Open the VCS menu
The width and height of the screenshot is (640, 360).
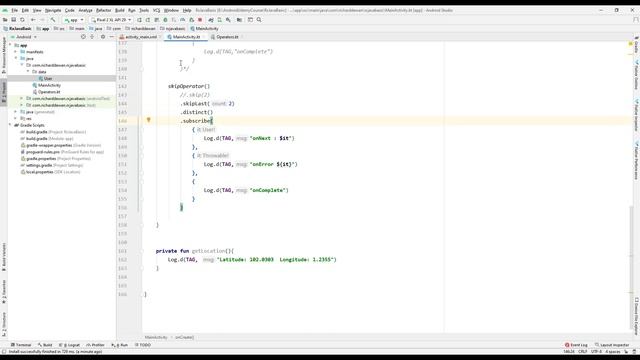coord(156,10)
